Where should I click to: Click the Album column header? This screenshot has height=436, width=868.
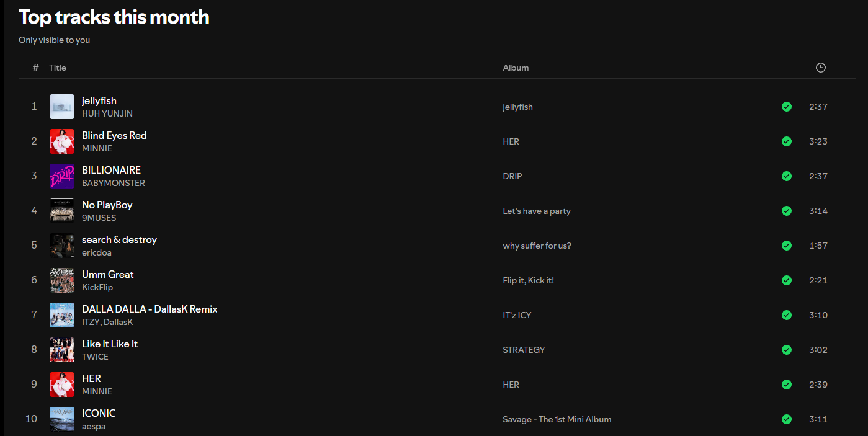(516, 68)
